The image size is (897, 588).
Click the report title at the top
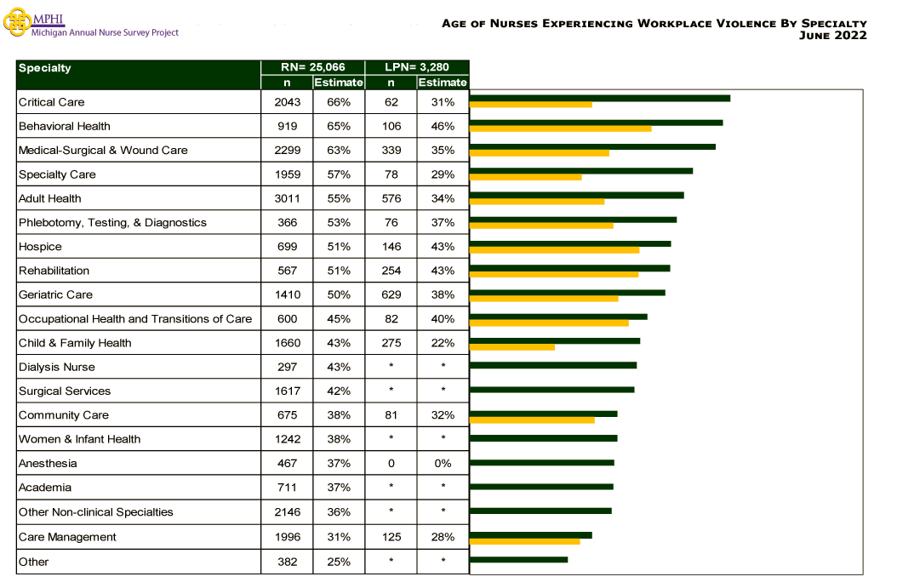pyautogui.click(x=654, y=23)
